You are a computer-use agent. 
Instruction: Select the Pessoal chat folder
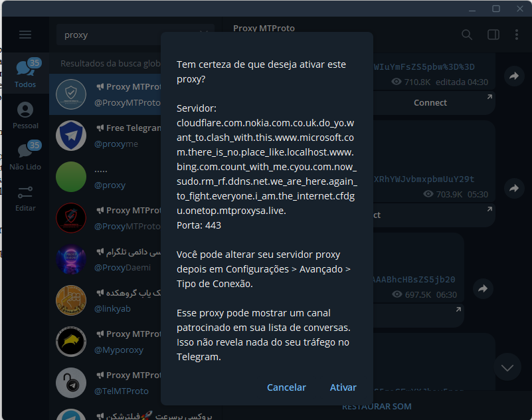point(25,116)
